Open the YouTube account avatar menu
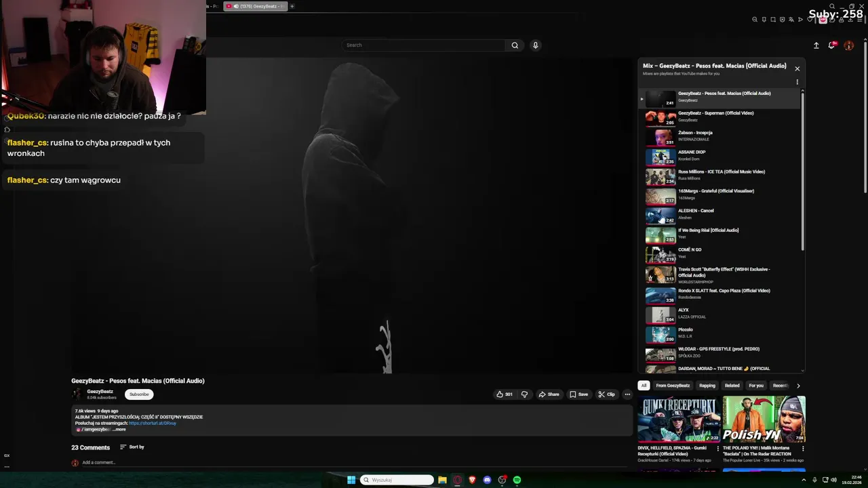 (848, 45)
